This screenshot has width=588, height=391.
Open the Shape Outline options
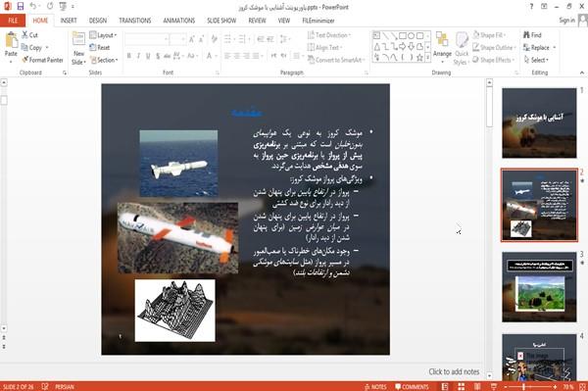tap(494, 48)
